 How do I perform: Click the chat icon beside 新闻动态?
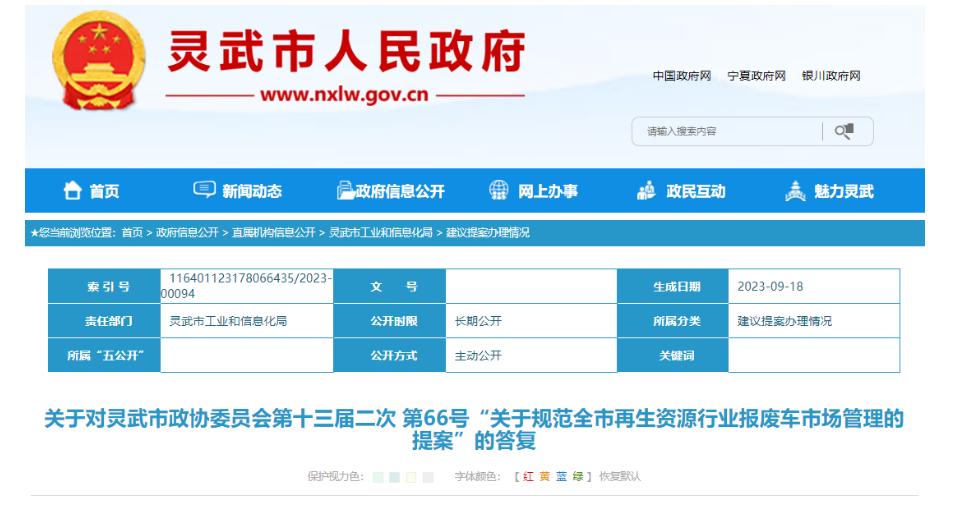[x=204, y=191]
